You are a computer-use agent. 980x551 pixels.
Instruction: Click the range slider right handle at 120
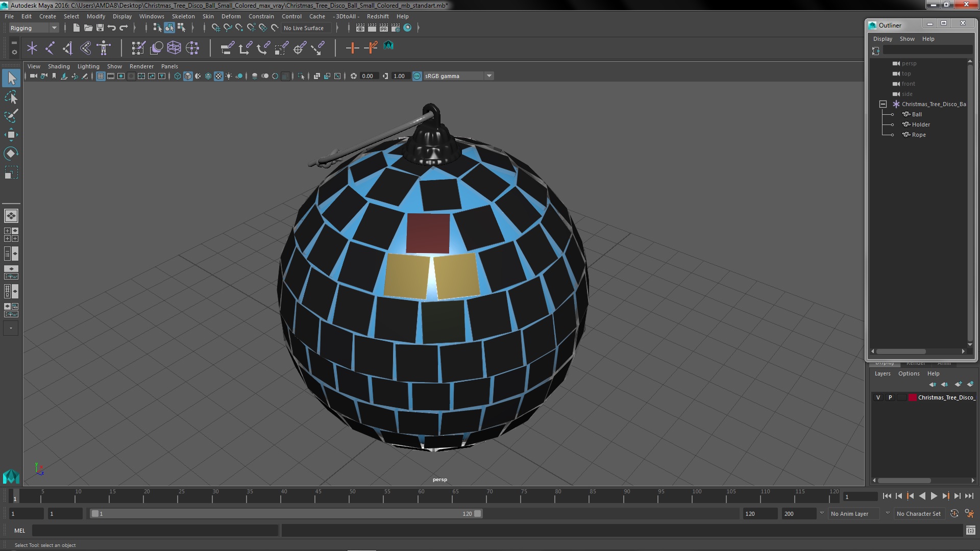click(x=478, y=514)
